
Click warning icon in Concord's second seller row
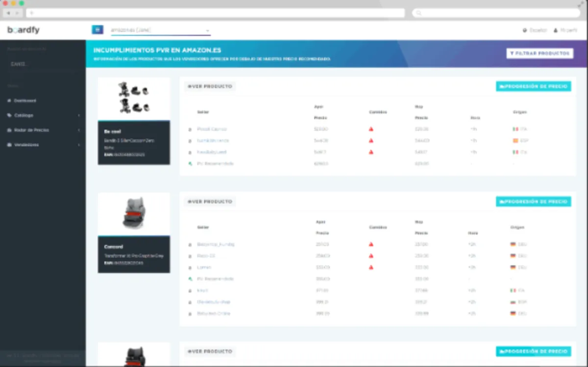pos(371,256)
